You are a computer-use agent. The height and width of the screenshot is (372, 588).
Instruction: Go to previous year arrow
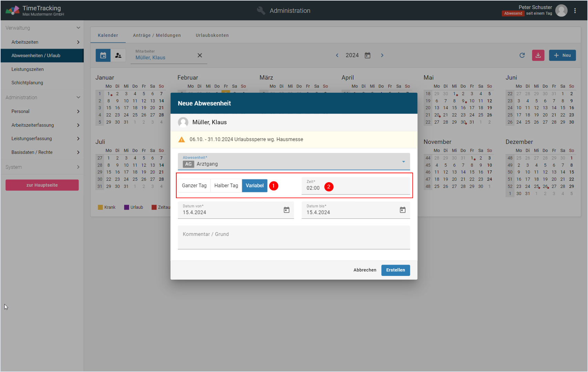point(337,55)
